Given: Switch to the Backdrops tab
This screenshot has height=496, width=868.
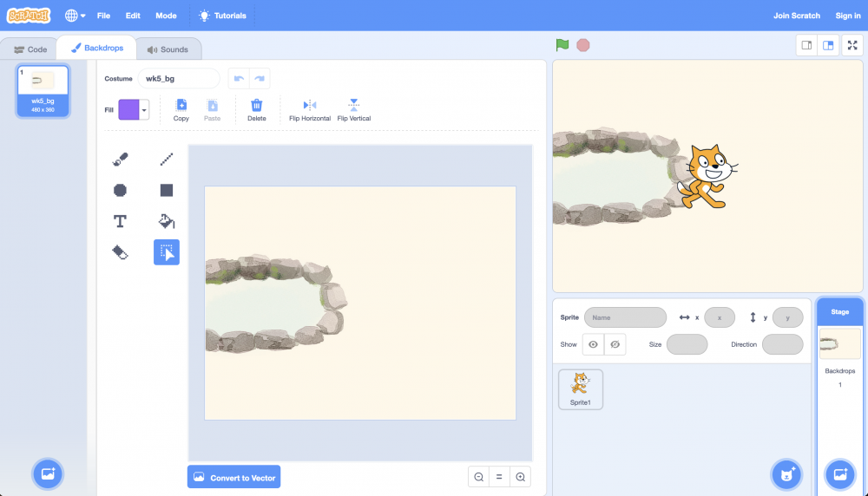Looking at the screenshot, I should click(x=97, y=48).
